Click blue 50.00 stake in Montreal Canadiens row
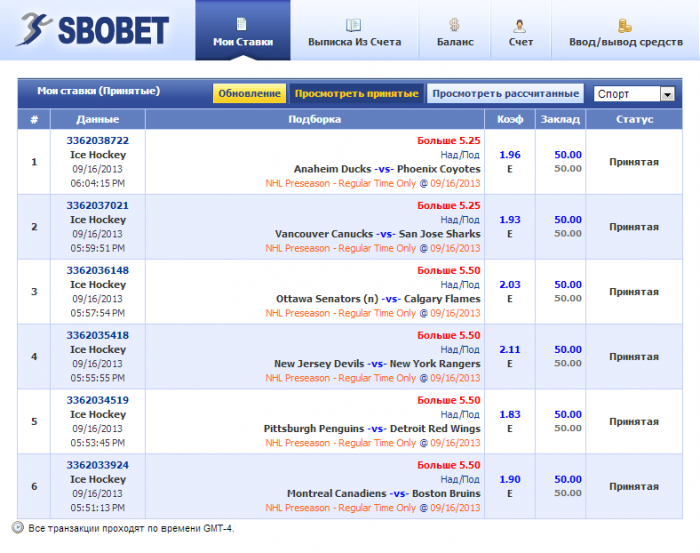 568,479
